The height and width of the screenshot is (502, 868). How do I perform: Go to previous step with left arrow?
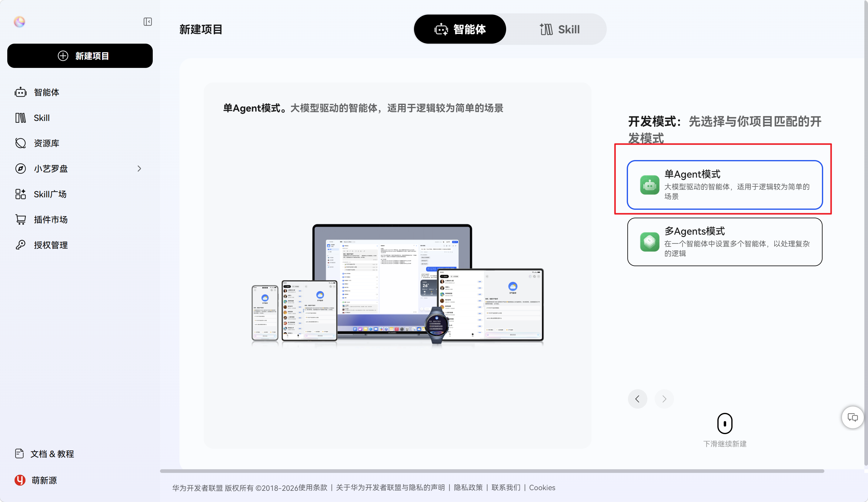point(637,399)
